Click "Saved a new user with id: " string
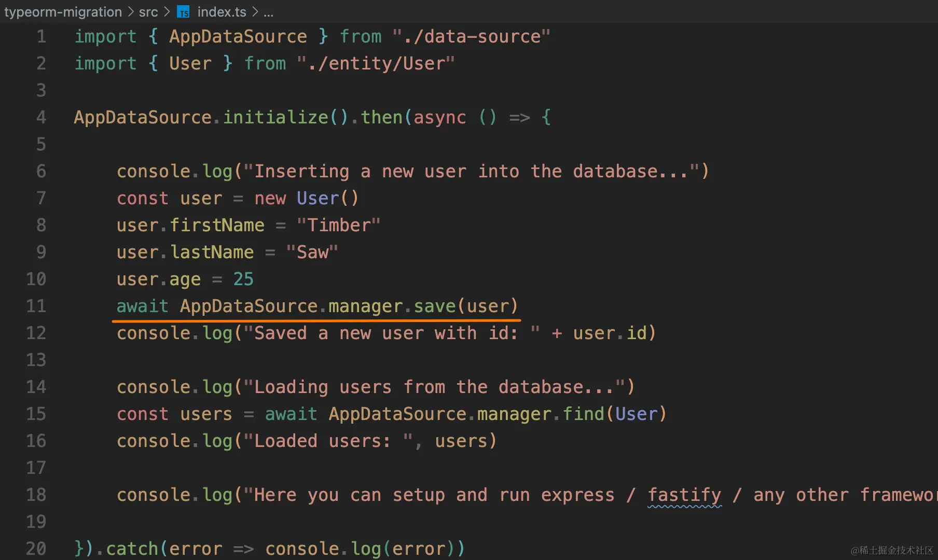This screenshot has height=560, width=938. click(392, 333)
